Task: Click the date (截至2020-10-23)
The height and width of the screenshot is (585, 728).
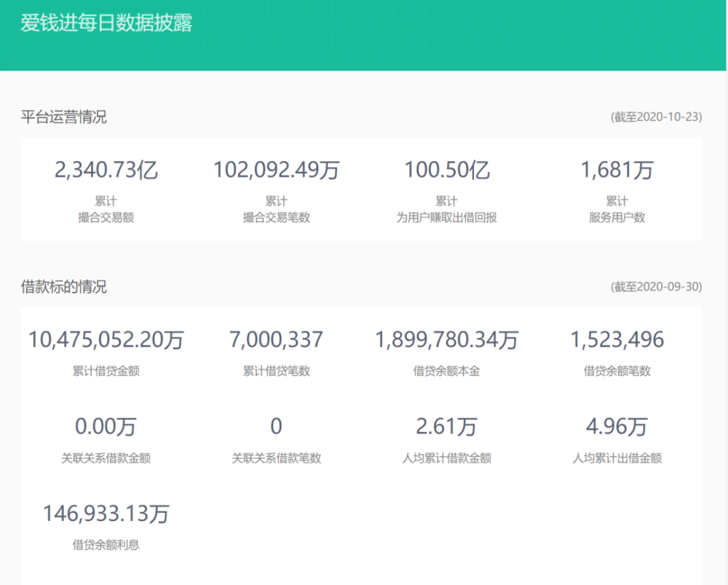Action: pos(656,117)
